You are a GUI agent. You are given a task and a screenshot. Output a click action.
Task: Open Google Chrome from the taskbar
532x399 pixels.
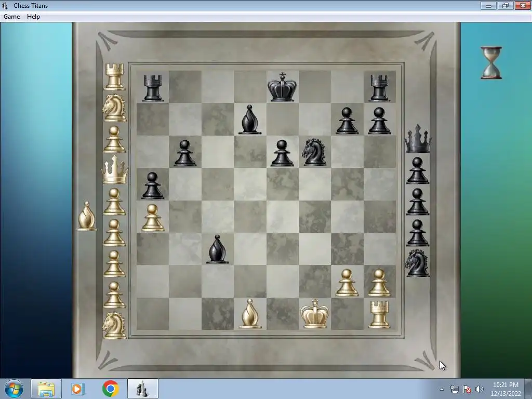click(x=111, y=389)
